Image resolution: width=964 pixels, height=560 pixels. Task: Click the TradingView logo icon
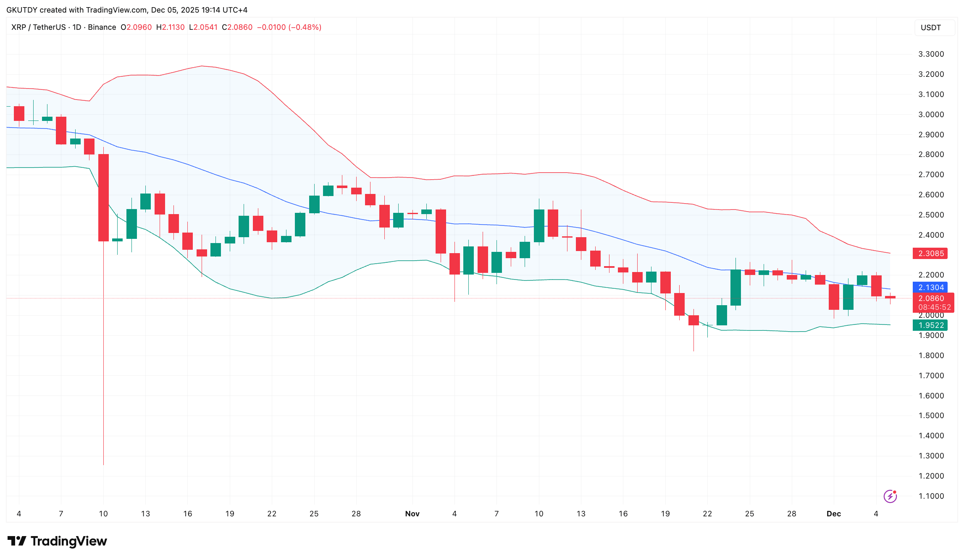coord(17,541)
